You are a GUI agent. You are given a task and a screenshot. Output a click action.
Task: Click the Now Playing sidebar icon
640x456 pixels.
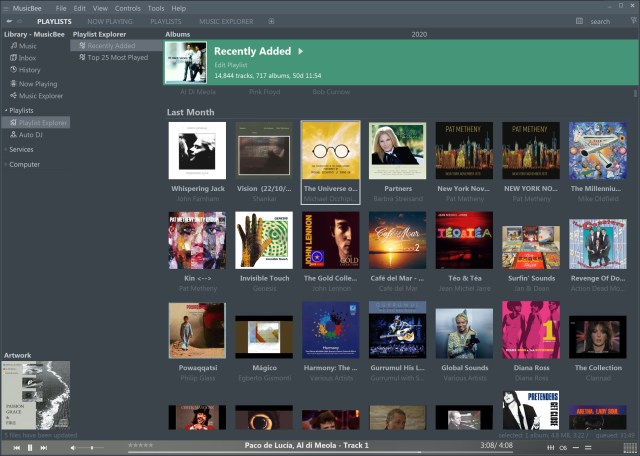click(x=14, y=84)
